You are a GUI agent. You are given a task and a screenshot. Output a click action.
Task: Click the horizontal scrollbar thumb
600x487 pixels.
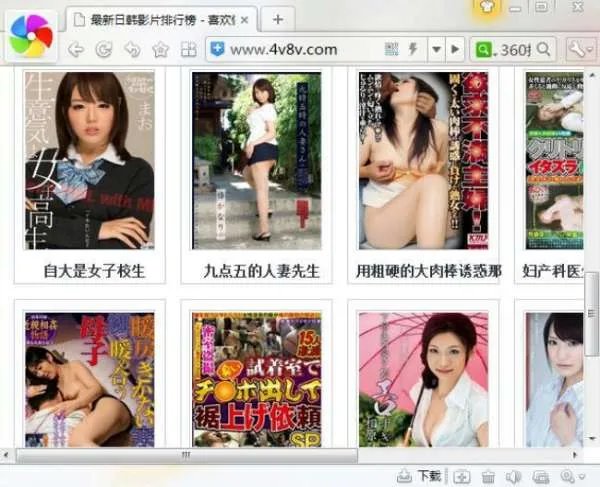pos(187,455)
